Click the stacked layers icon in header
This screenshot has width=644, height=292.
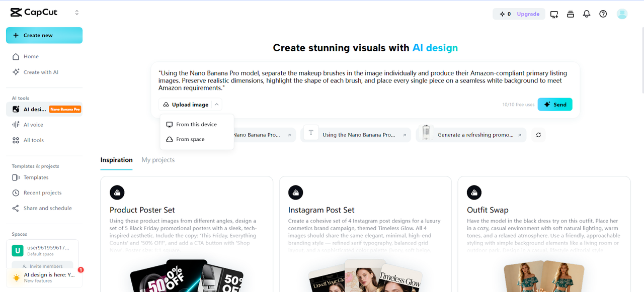click(570, 14)
